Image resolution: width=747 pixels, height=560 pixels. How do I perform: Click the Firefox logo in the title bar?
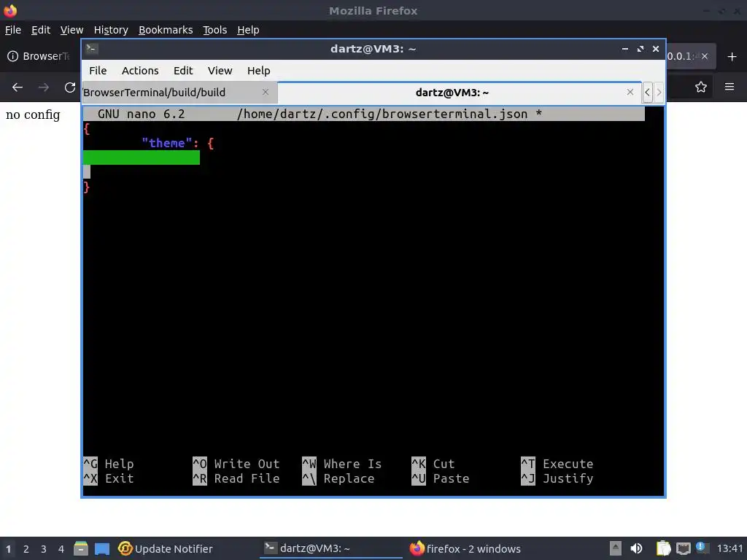(x=10, y=10)
